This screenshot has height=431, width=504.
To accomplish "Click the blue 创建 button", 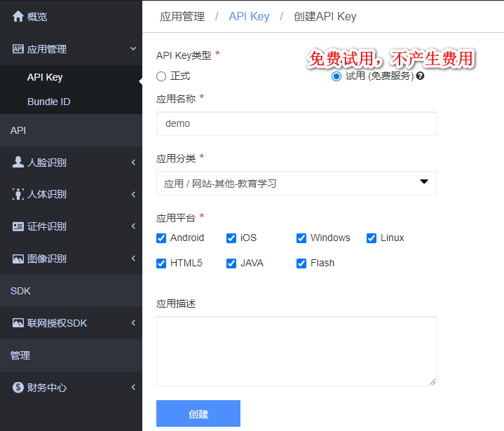I will [x=198, y=413].
